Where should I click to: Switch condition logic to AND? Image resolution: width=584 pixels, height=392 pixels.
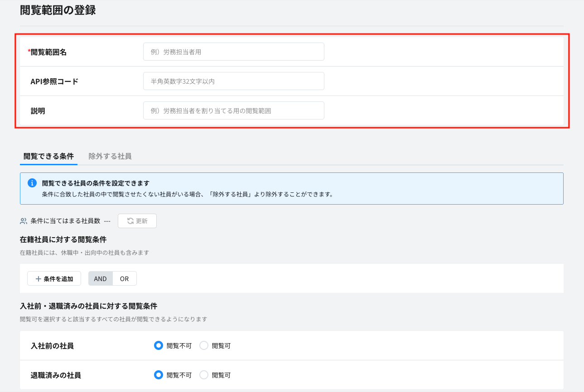coord(100,279)
